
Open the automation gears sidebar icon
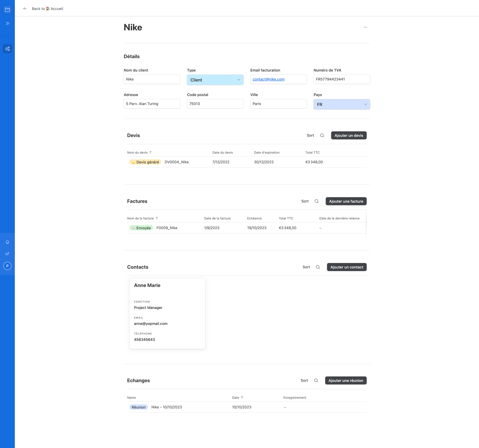pos(7,49)
